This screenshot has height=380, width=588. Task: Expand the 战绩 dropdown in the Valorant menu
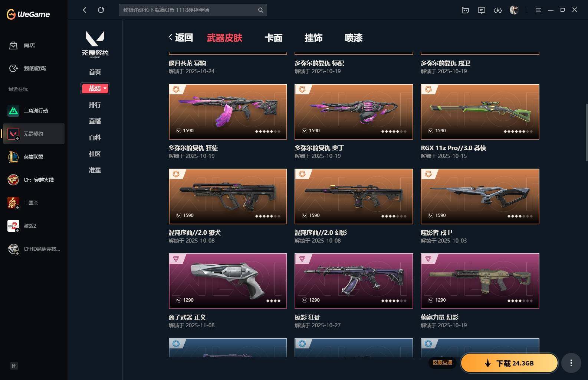tap(95, 88)
